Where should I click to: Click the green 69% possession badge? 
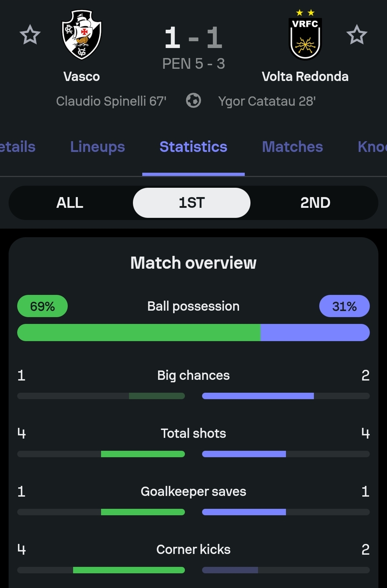point(42,306)
